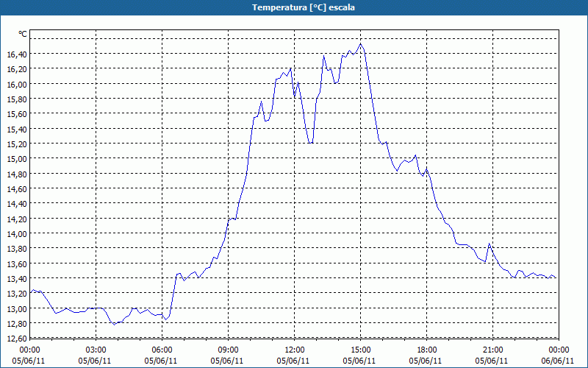
Task: Click the 13,20 y-axis label
Action: pyautogui.click(x=17, y=294)
